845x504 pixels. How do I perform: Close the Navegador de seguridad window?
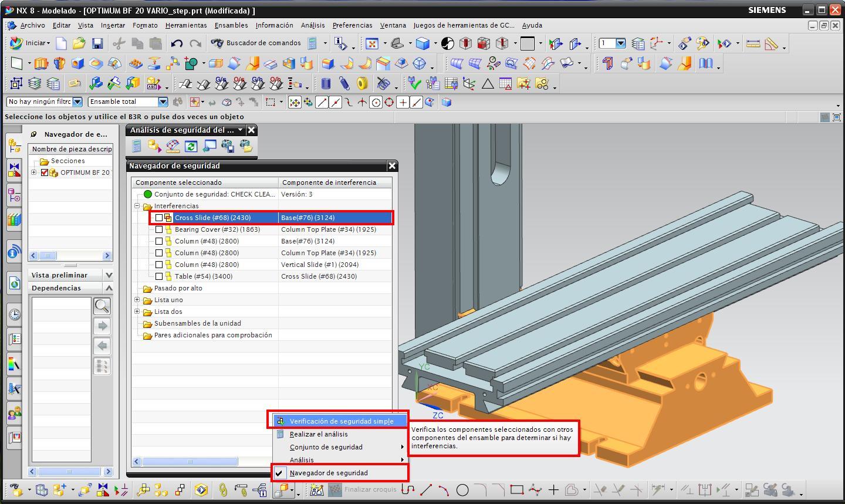pyautogui.click(x=392, y=166)
